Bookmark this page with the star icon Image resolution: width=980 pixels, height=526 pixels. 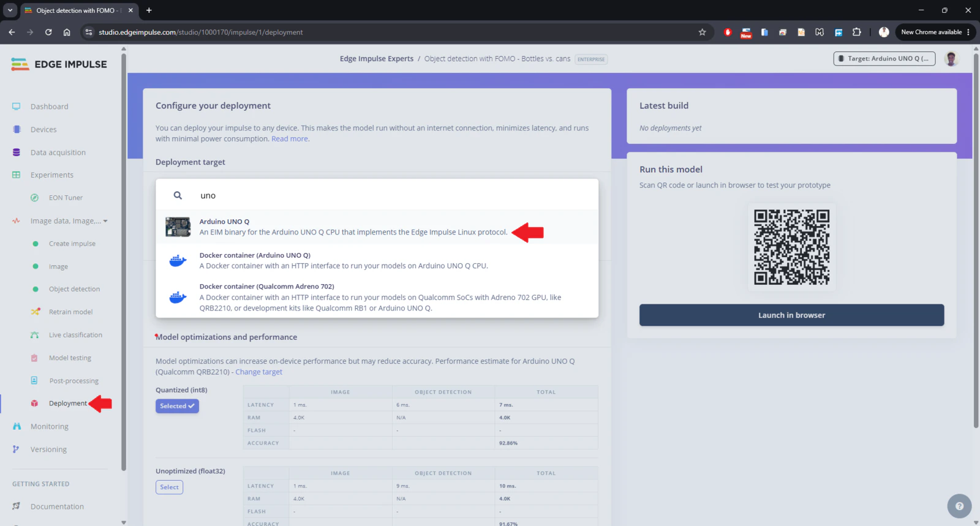(x=703, y=32)
